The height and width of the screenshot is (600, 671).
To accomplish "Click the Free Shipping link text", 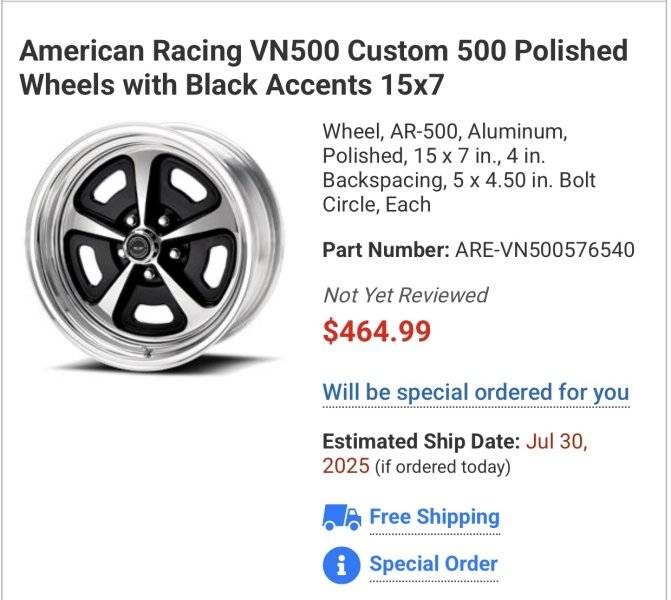I will tap(434, 517).
